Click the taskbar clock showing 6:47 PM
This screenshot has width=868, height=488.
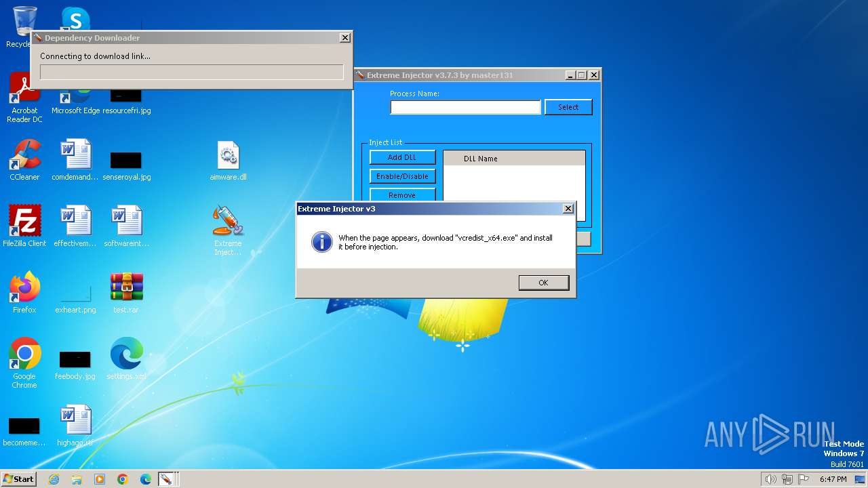(x=833, y=479)
